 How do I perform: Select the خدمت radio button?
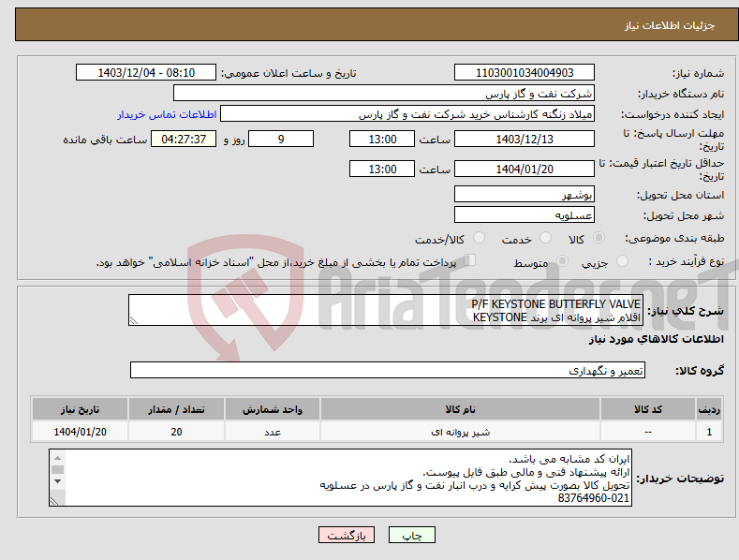pos(545,238)
